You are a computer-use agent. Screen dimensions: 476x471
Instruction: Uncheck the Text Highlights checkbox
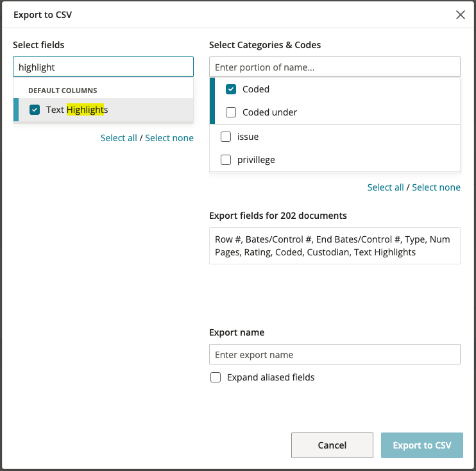35,110
